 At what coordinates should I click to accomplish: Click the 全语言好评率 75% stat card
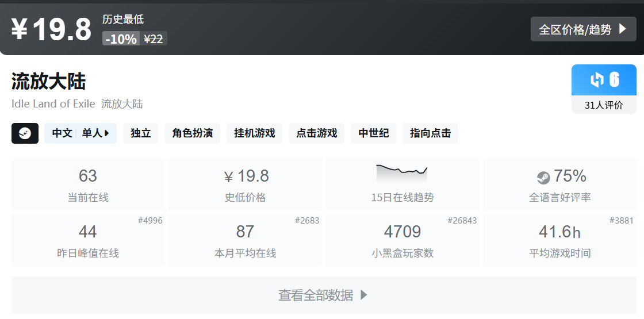[560, 185]
